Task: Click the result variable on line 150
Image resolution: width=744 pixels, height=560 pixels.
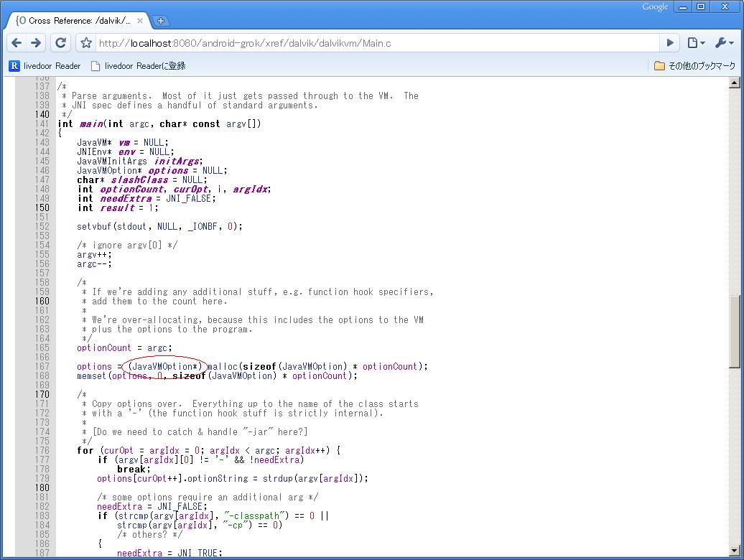Action: [117, 207]
